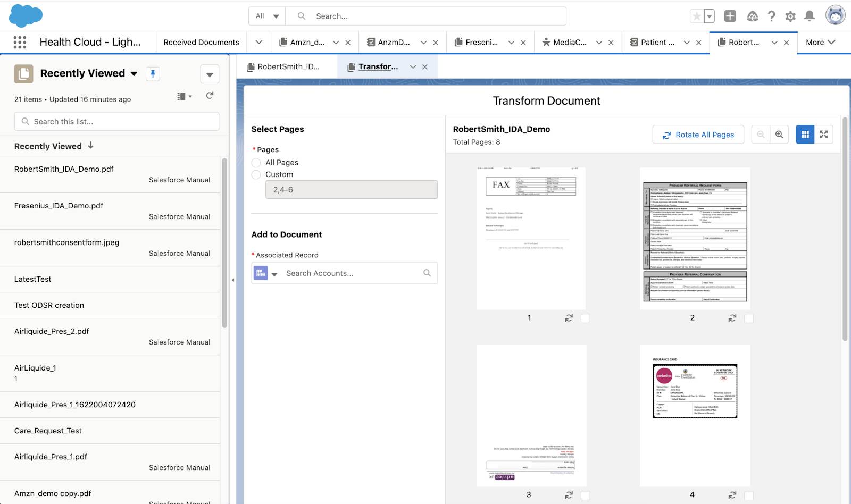Rotate page 1

[569, 318]
